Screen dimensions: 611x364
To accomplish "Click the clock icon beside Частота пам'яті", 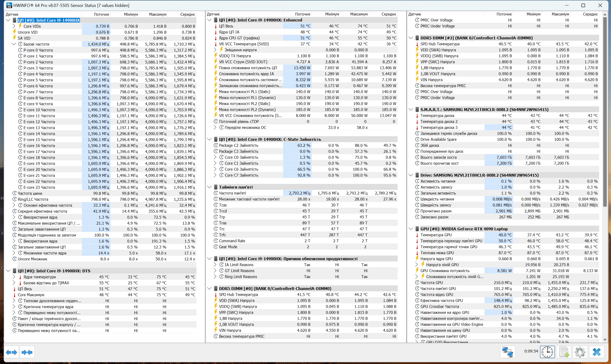I will pos(216,193).
